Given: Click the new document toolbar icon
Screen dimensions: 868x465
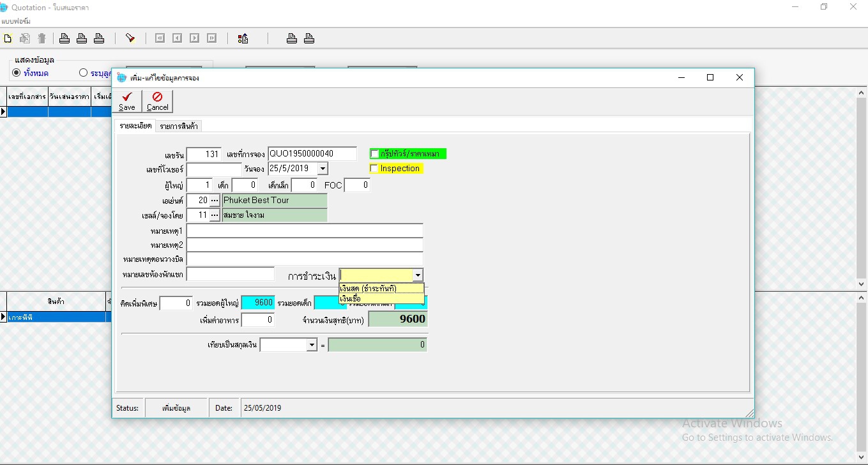Looking at the screenshot, I should click(x=8, y=38).
